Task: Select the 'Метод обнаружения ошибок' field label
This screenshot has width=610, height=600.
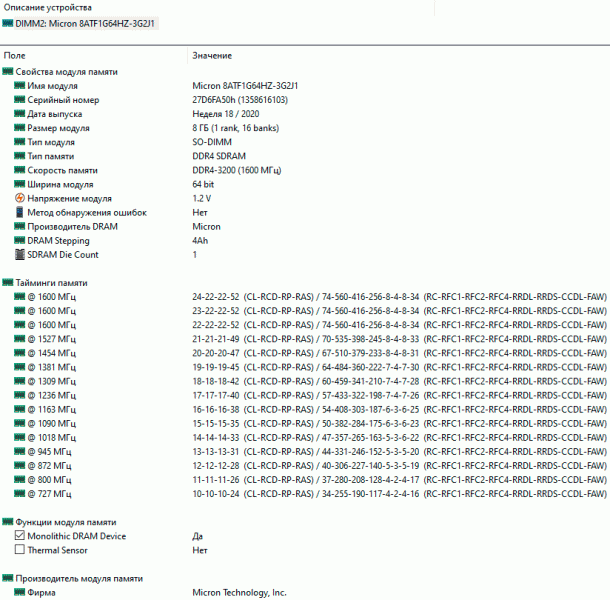Action: [x=87, y=212]
